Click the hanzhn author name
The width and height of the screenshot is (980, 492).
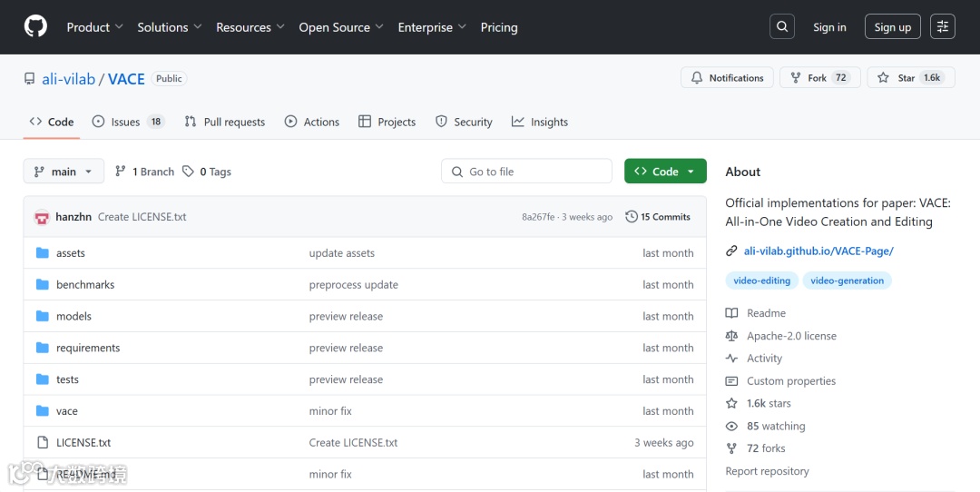tap(73, 217)
